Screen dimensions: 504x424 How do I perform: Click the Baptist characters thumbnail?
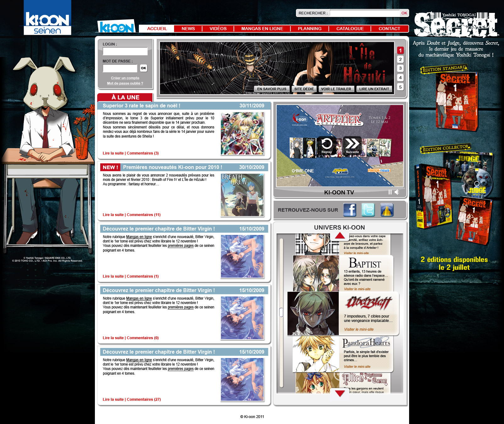click(316, 274)
